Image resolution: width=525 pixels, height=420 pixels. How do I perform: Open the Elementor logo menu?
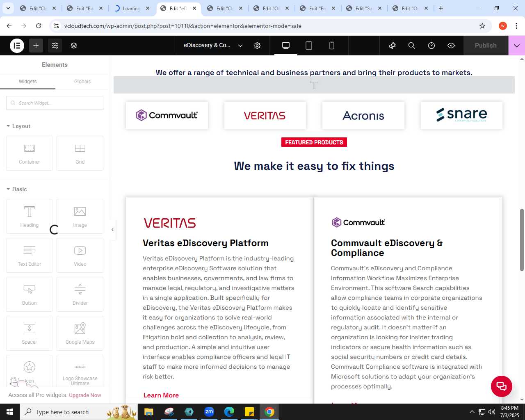point(17,46)
